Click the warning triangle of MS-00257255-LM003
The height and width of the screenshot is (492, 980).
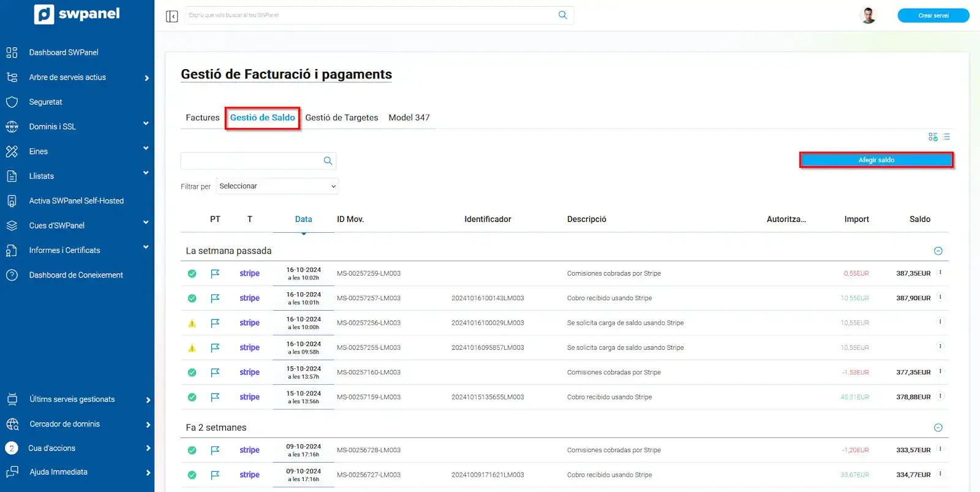[192, 348]
